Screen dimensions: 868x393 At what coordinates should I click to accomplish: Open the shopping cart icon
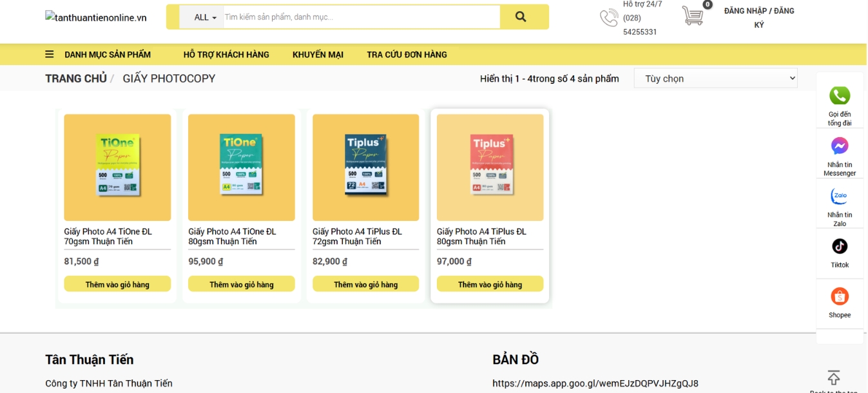pyautogui.click(x=693, y=15)
